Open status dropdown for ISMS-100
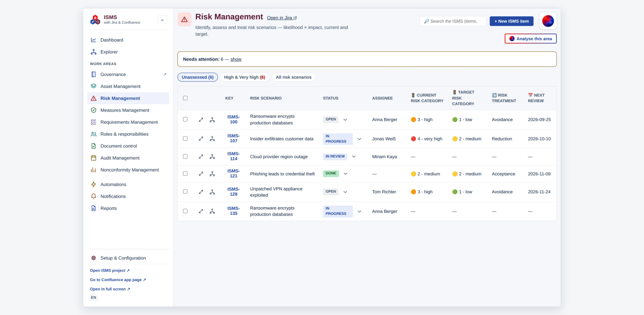This screenshot has height=315, width=644. click(x=345, y=120)
